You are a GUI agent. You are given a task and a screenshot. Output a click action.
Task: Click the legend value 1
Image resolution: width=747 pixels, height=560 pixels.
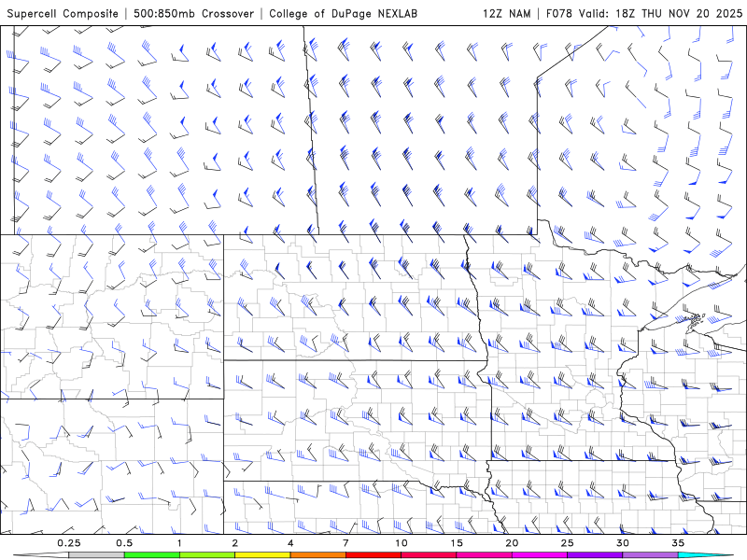[179, 543]
